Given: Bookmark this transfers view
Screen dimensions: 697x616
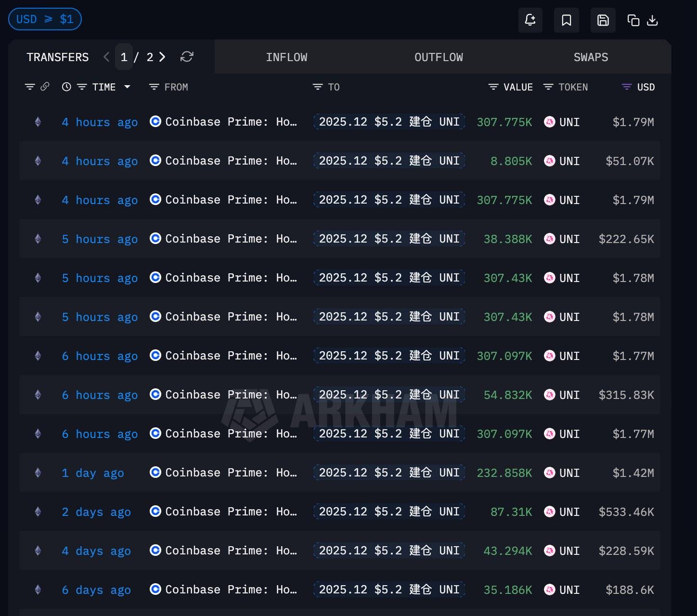Looking at the screenshot, I should point(567,20).
